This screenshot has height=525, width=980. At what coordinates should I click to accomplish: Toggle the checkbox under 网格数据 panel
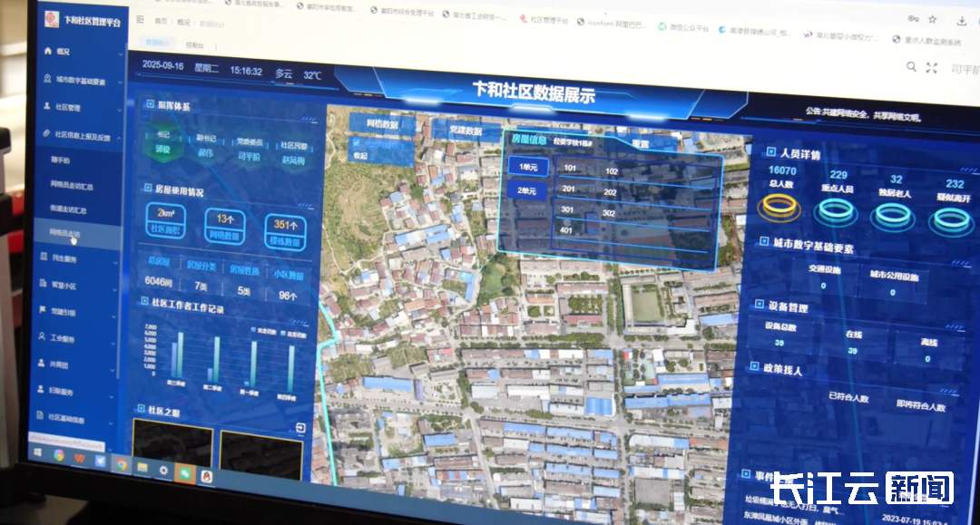(357, 143)
